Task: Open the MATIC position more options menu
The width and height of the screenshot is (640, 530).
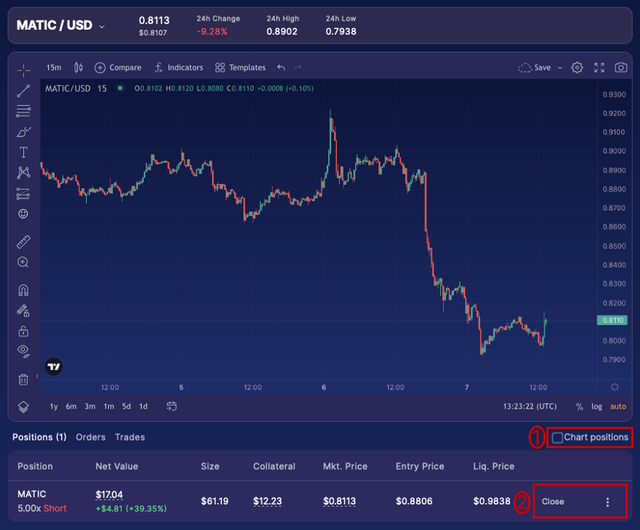Action: (x=607, y=502)
